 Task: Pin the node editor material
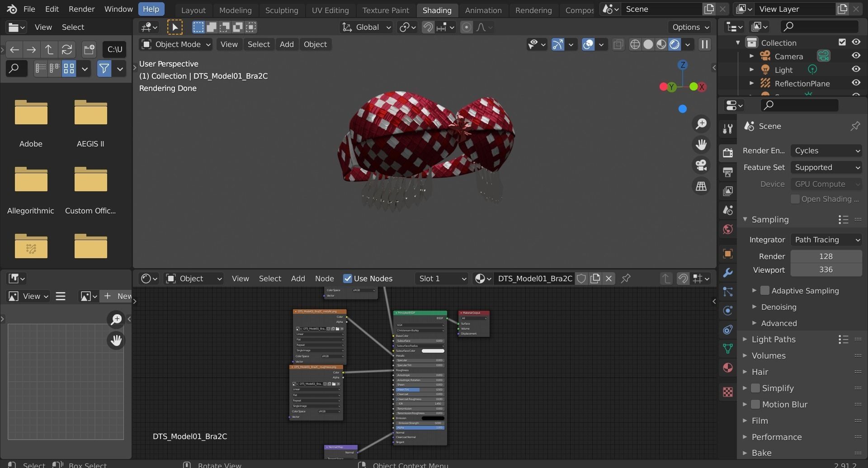coord(626,279)
